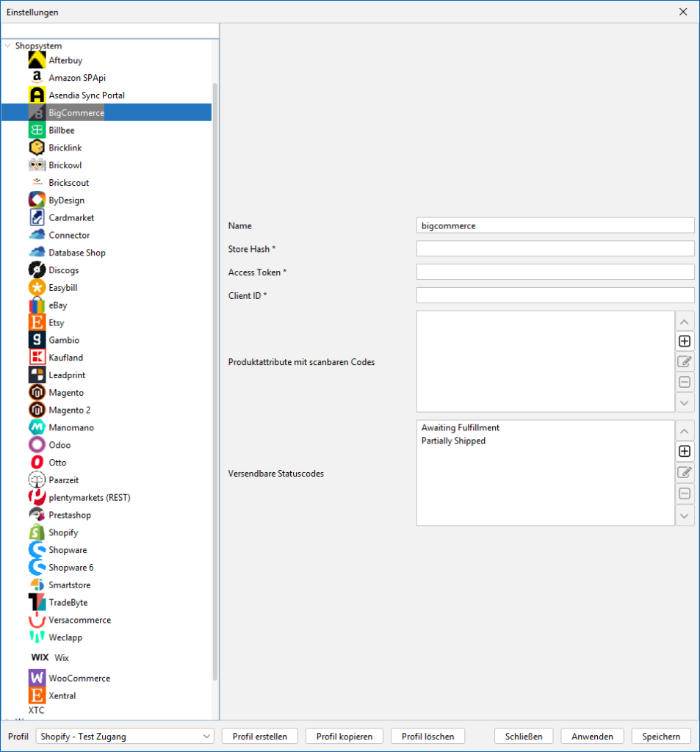Click the eBay logo icon
Image resolution: width=700 pixels, height=752 pixels.
[x=37, y=305]
